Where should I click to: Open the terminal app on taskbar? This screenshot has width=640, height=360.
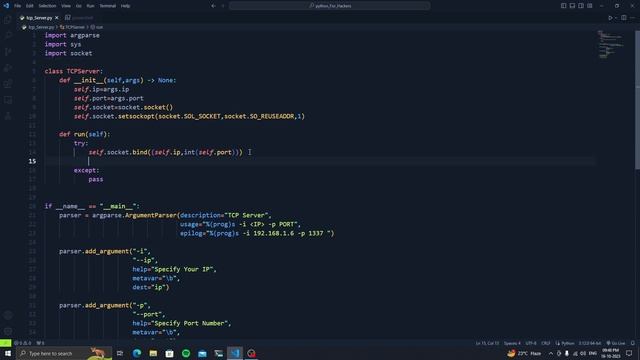point(218,353)
